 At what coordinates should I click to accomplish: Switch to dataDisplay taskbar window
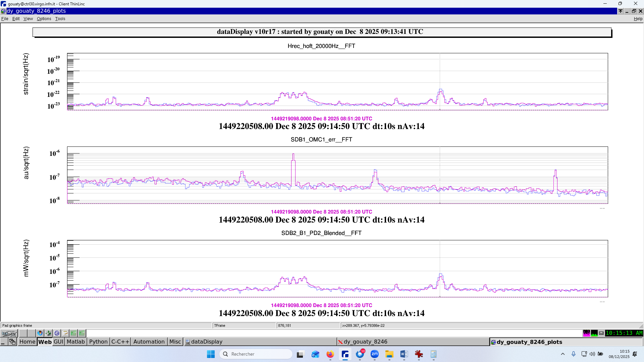[x=207, y=342]
